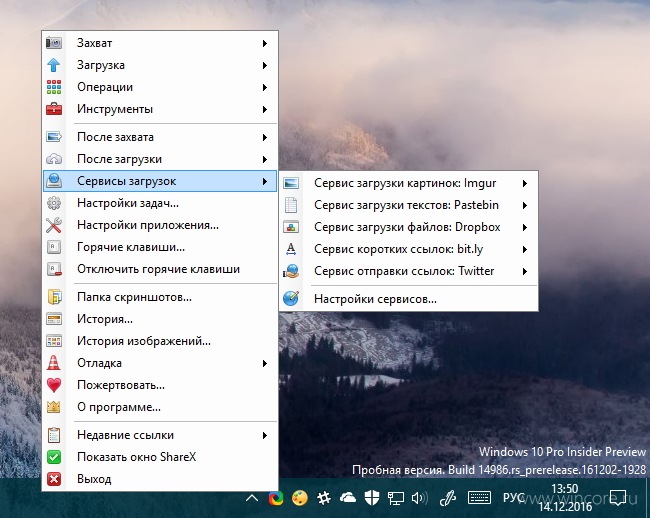Choose Пожертвовать menu entry
The width and height of the screenshot is (650, 518).
(x=160, y=385)
